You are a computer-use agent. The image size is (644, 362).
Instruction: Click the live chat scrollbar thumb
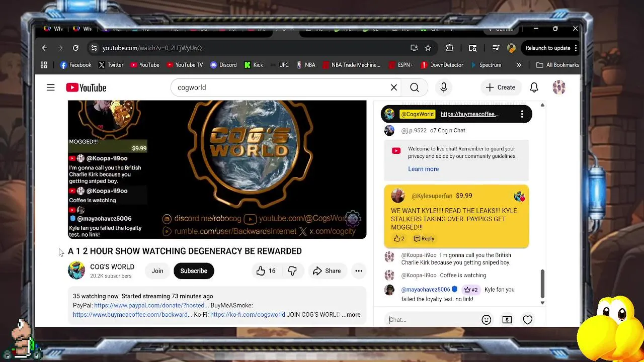point(542,284)
